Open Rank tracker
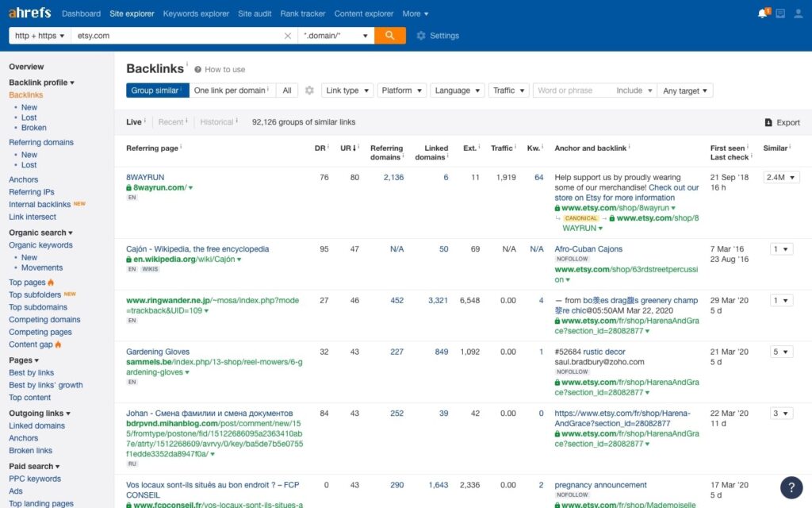 pyautogui.click(x=303, y=13)
